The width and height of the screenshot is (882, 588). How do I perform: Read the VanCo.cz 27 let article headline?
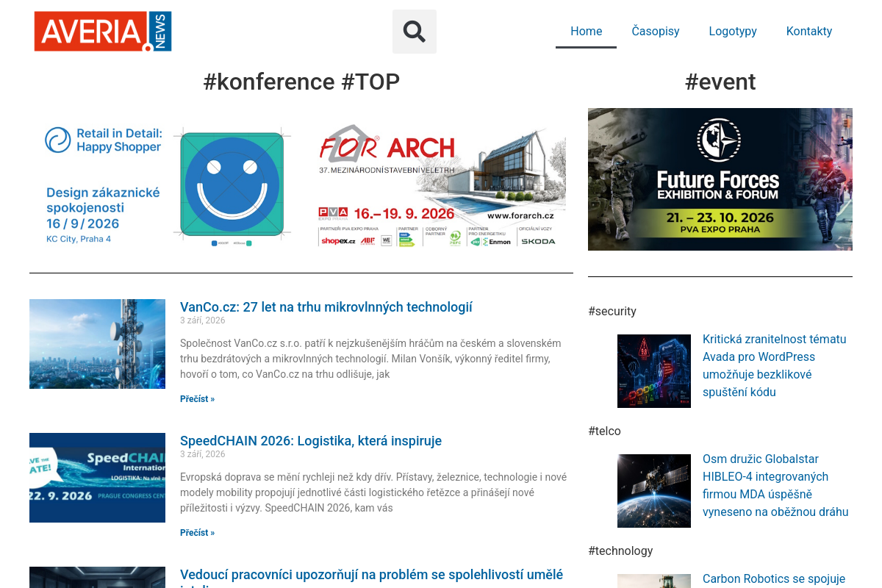pyautogui.click(x=326, y=307)
